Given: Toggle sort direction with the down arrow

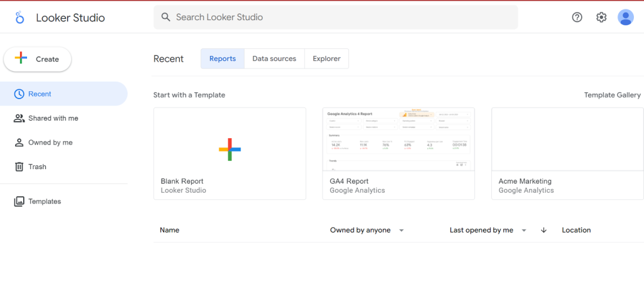Looking at the screenshot, I should click(x=544, y=230).
